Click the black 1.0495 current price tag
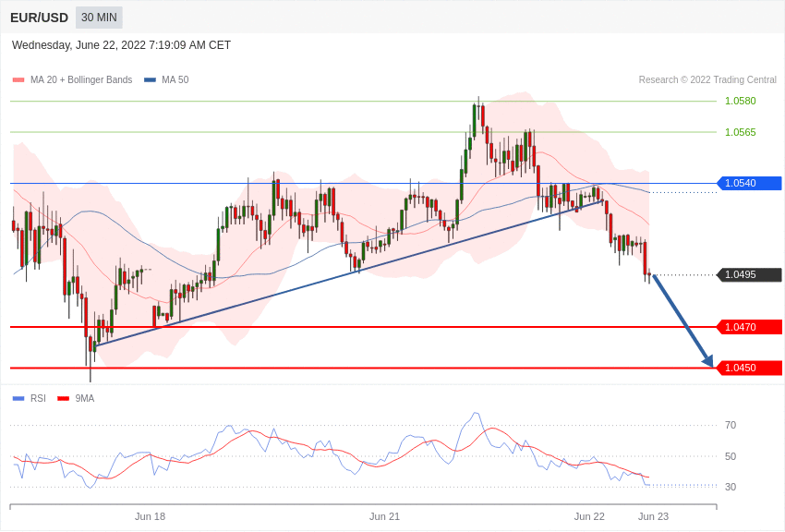The height and width of the screenshot is (532, 785). point(749,274)
